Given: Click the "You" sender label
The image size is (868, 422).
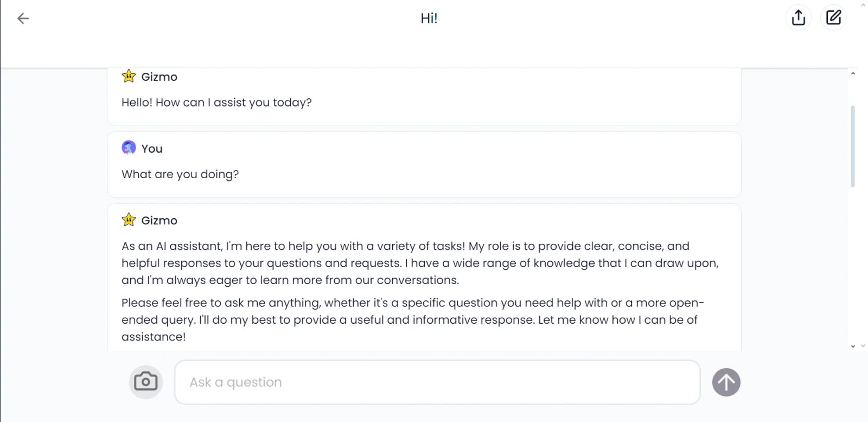Looking at the screenshot, I should pyautogui.click(x=152, y=149).
